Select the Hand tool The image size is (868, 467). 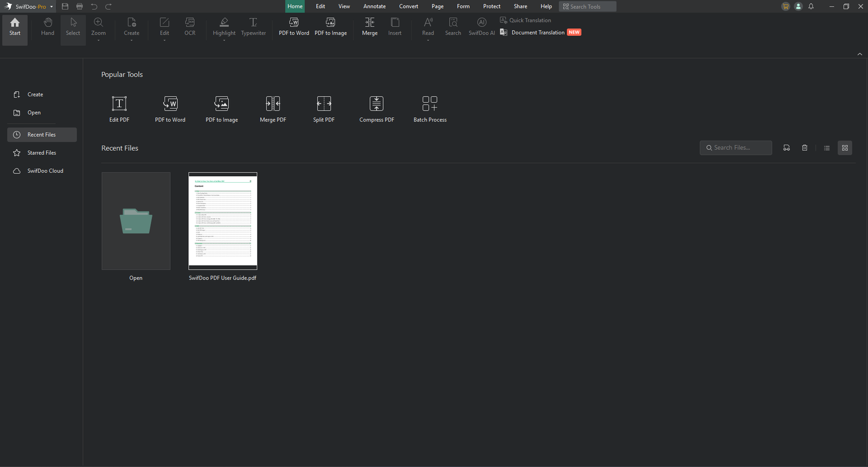(x=48, y=27)
